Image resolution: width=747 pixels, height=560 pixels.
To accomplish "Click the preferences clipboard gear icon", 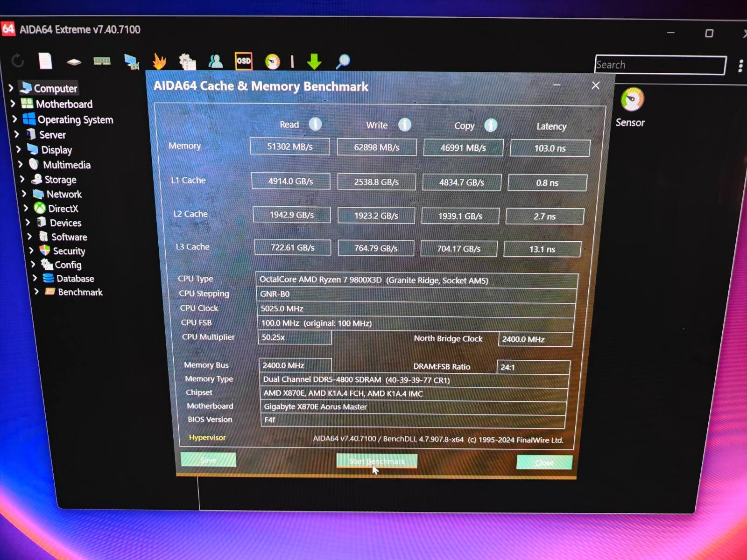I will [187, 62].
